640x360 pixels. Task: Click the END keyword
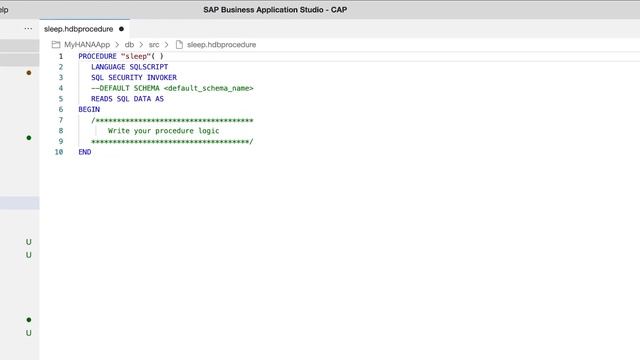point(85,152)
